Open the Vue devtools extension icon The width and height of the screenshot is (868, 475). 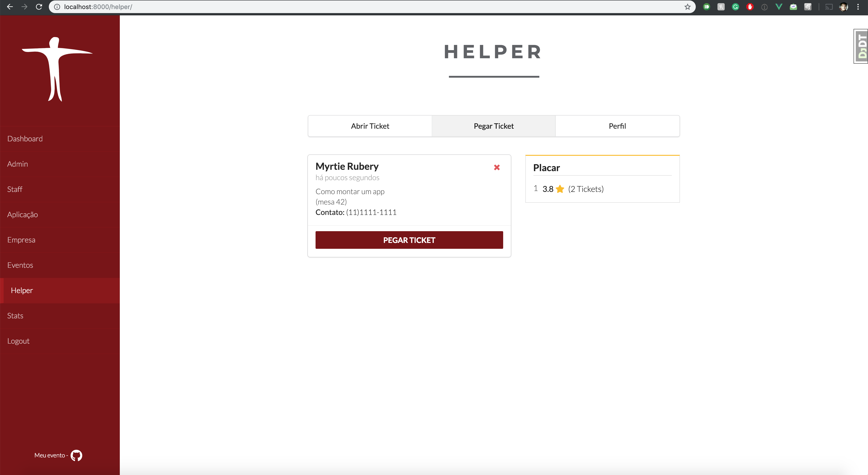779,7
